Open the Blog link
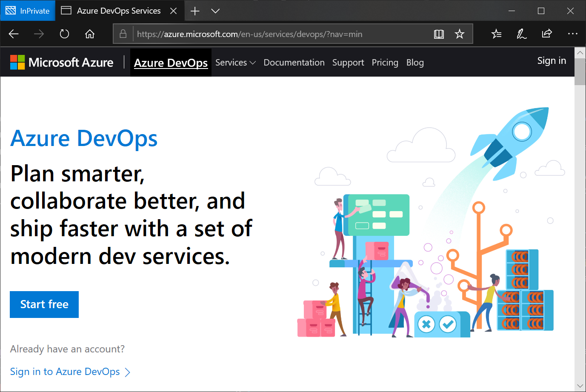586x392 pixels. click(415, 63)
